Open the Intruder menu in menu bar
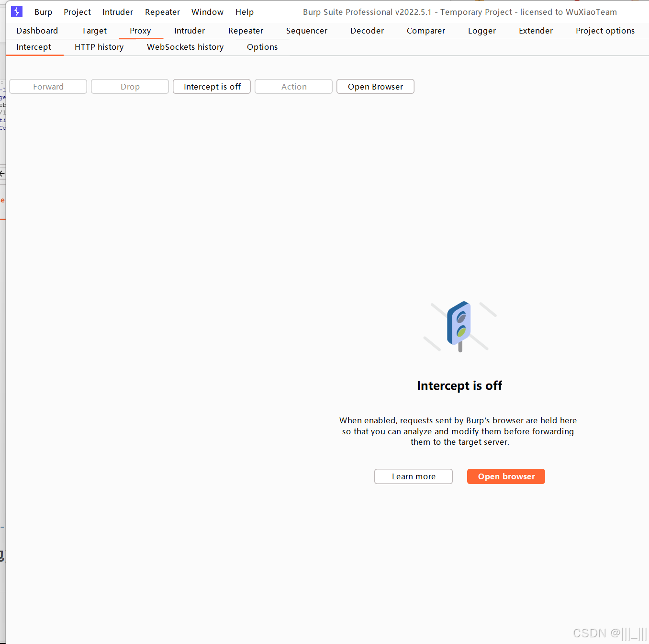This screenshot has width=649, height=644. pyautogui.click(x=118, y=12)
